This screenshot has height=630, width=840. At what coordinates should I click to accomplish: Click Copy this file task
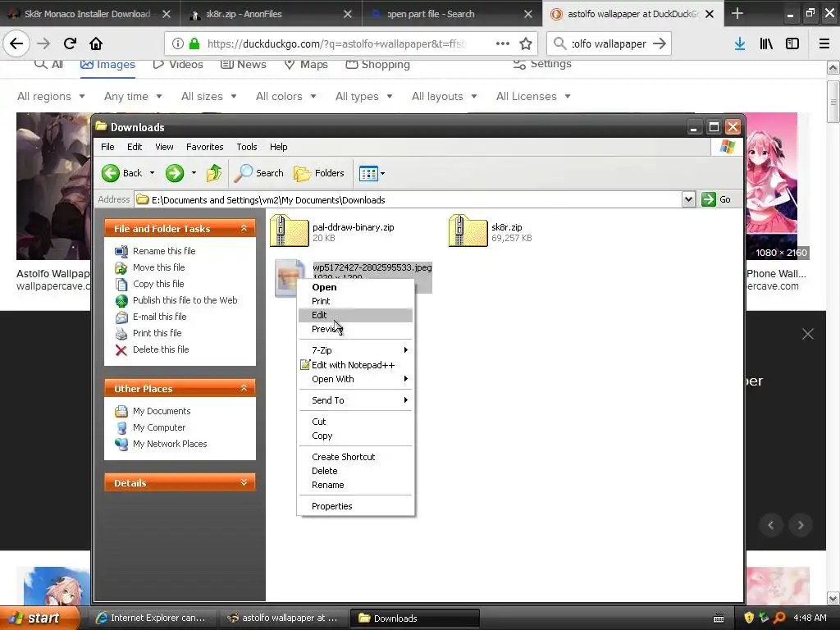coord(158,284)
